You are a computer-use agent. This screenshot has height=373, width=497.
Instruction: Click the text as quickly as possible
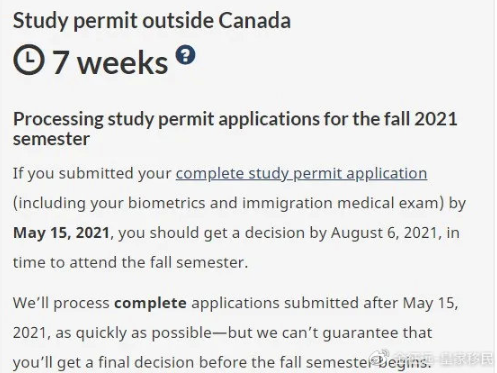click(133, 333)
